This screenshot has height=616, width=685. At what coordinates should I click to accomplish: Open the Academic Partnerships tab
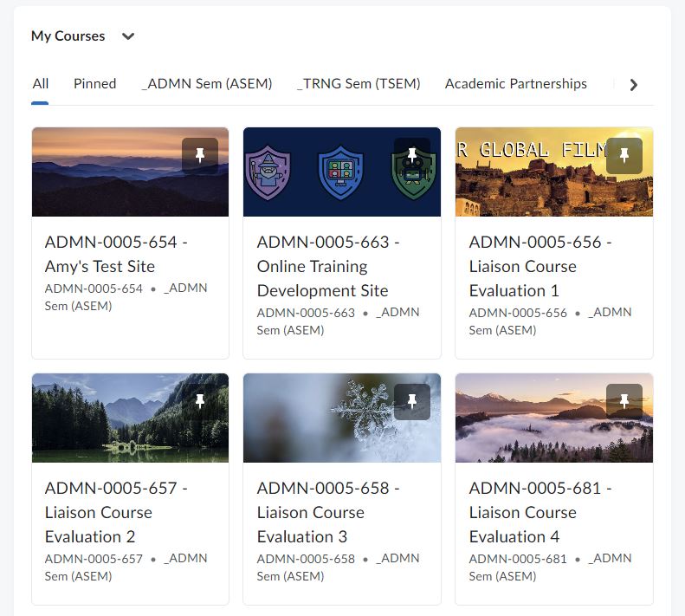click(x=515, y=84)
